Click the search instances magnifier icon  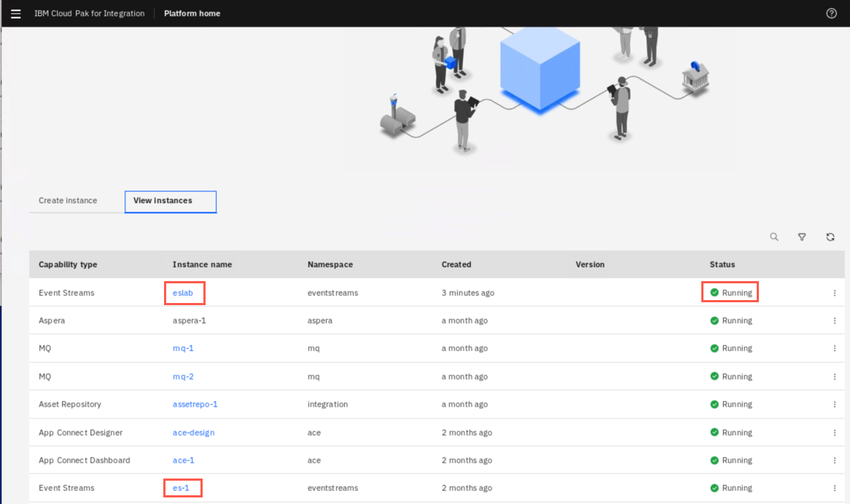774,237
